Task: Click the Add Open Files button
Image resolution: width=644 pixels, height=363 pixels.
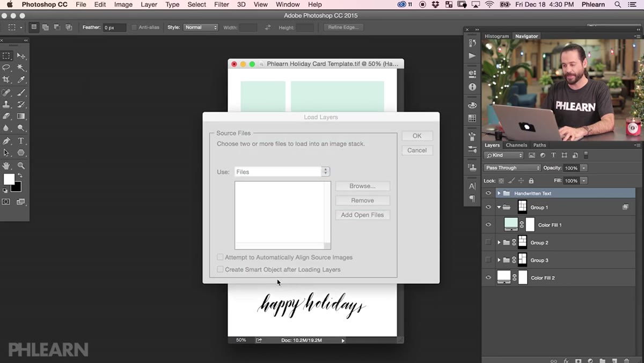Action: pos(363,215)
